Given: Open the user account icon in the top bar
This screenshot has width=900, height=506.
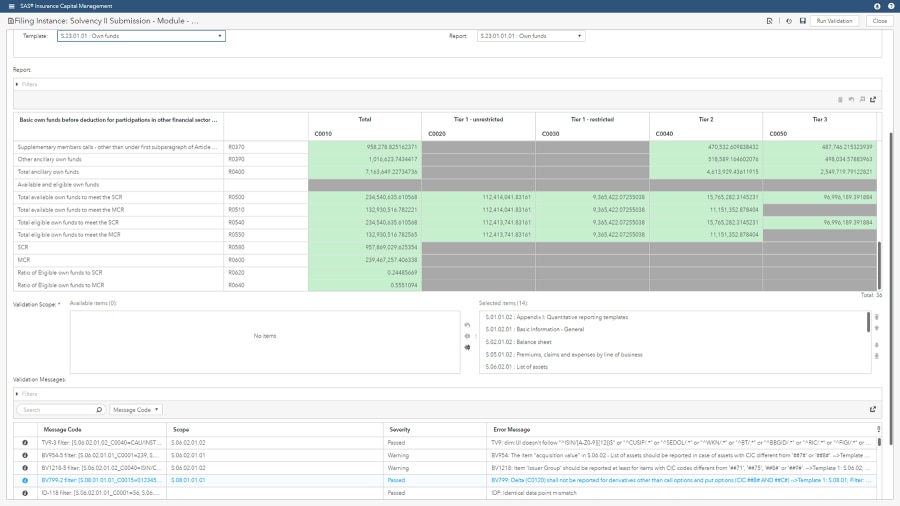Looking at the screenshot, I should tap(877, 6).
